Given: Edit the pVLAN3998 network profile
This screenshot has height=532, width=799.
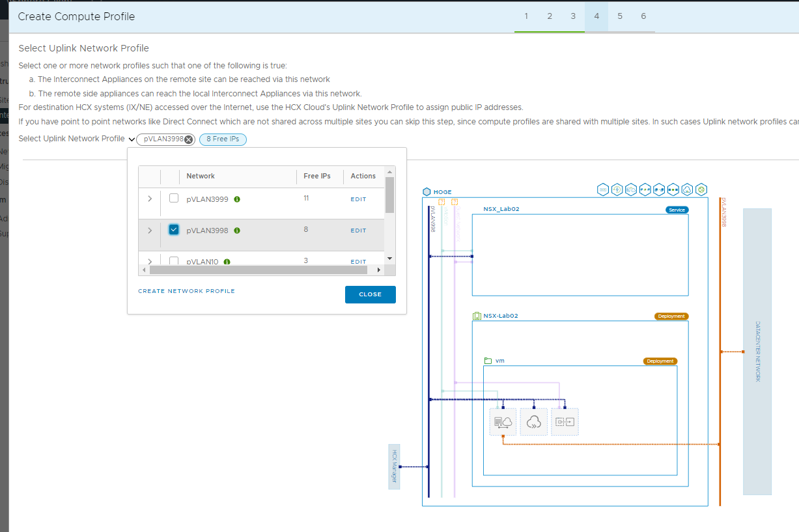Looking at the screenshot, I should tap(358, 231).
